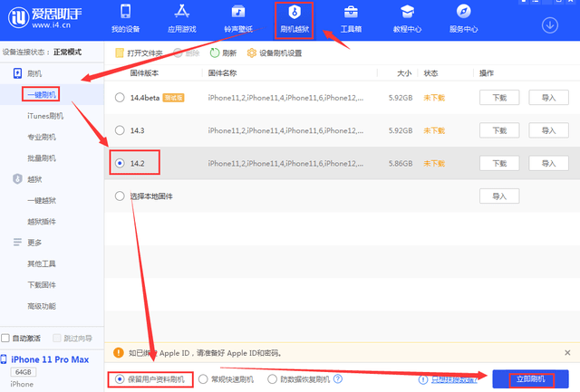Click the 越狱 shield icon in sidebar
This screenshot has width=580, height=392.
click(x=17, y=179)
